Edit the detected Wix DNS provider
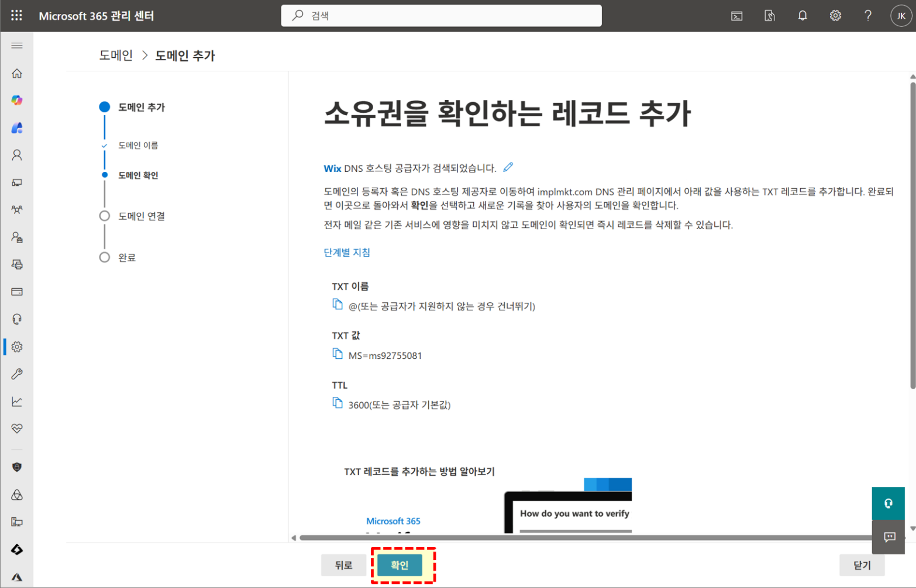916x588 pixels. pos(508,168)
